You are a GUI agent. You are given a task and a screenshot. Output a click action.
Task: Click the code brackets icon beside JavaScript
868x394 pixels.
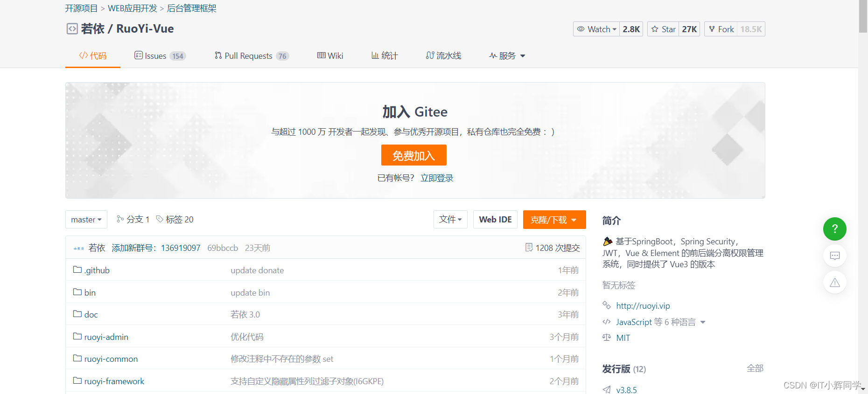607,322
